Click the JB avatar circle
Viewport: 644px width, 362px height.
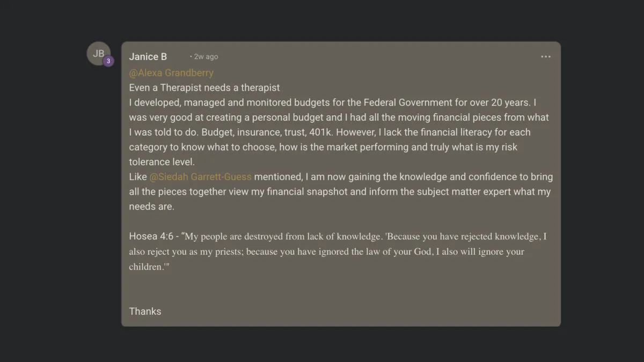coord(99,54)
